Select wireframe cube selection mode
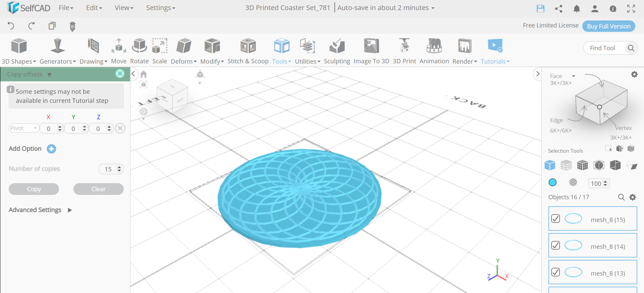 (566, 165)
